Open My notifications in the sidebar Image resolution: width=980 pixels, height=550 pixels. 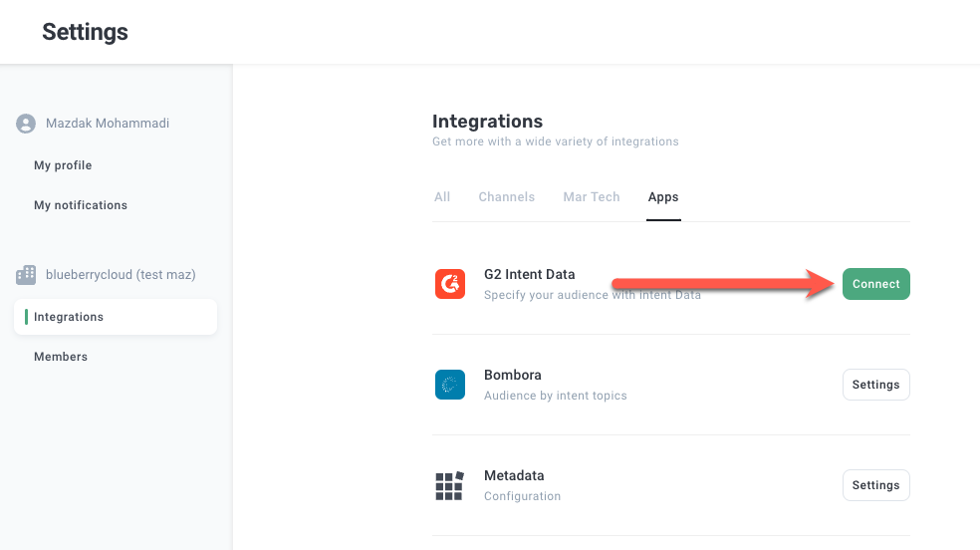pos(81,205)
